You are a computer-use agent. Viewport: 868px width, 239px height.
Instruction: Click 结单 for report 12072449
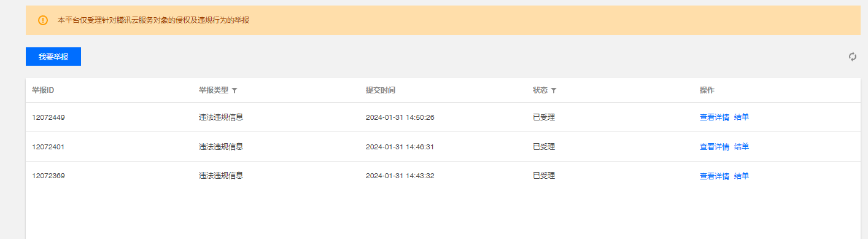tap(742, 117)
